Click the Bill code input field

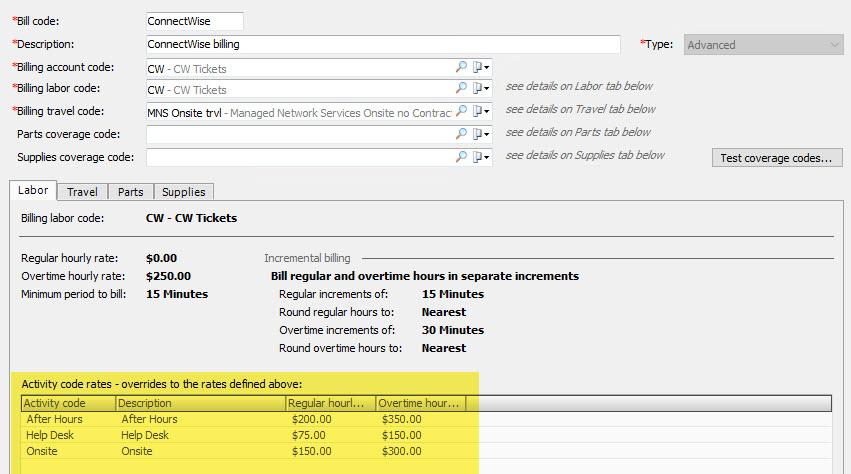tap(195, 21)
